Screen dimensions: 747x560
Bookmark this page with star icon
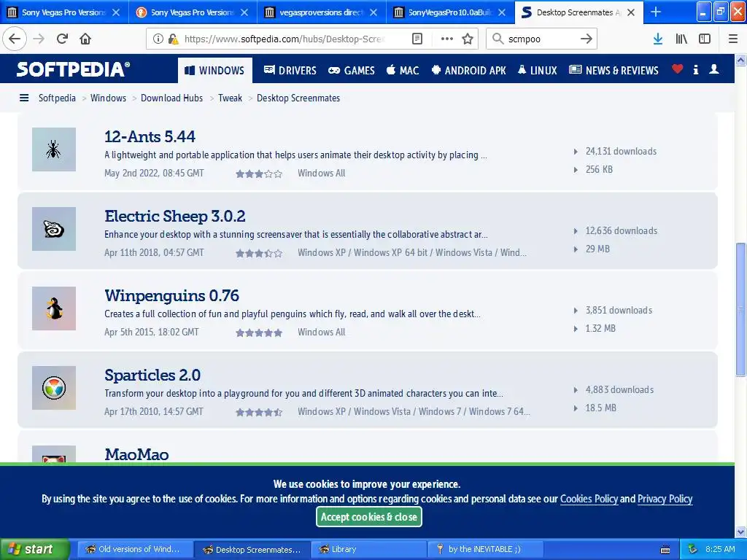coord(468,39)
